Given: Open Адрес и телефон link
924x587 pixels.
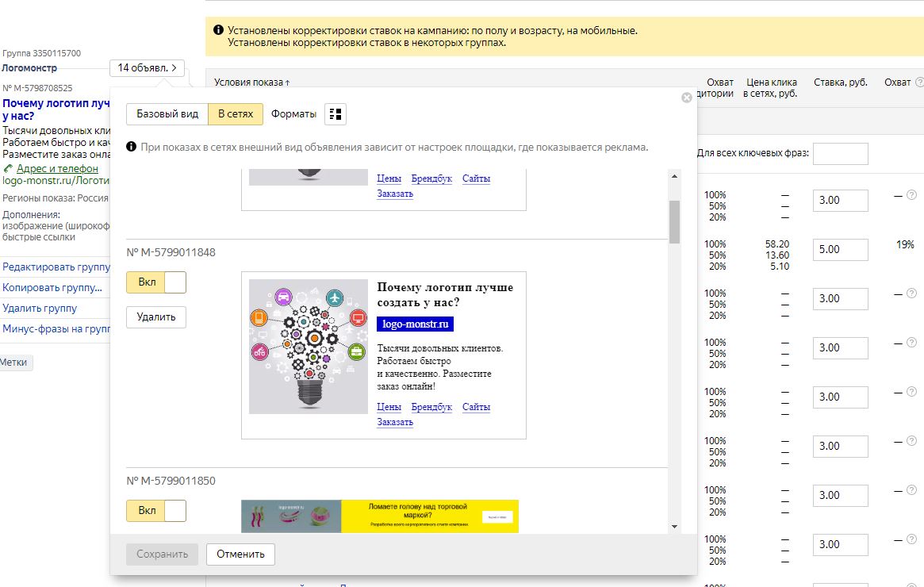Looking at the screenshot, I should pyautogui.click(x=57, y=168).
